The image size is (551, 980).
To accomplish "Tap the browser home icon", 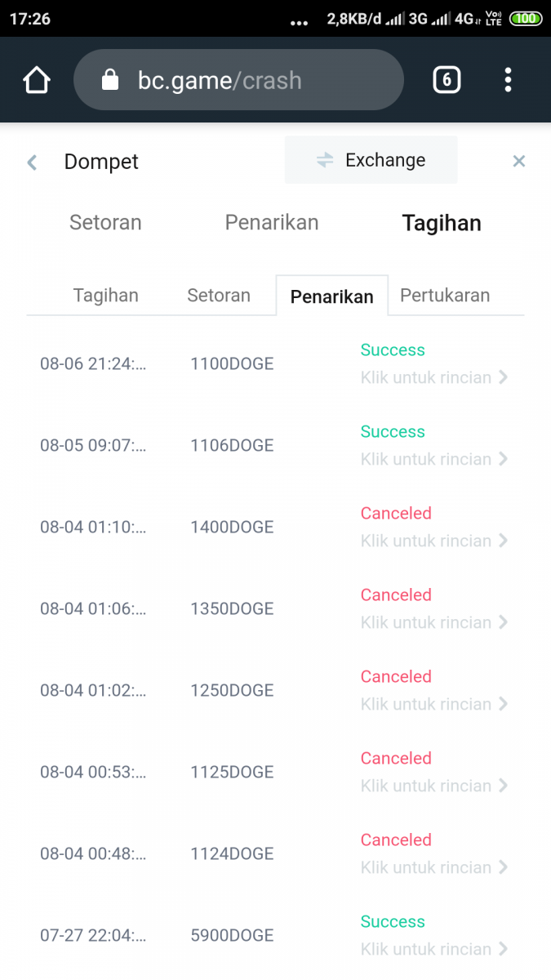I will click(37, 80).
